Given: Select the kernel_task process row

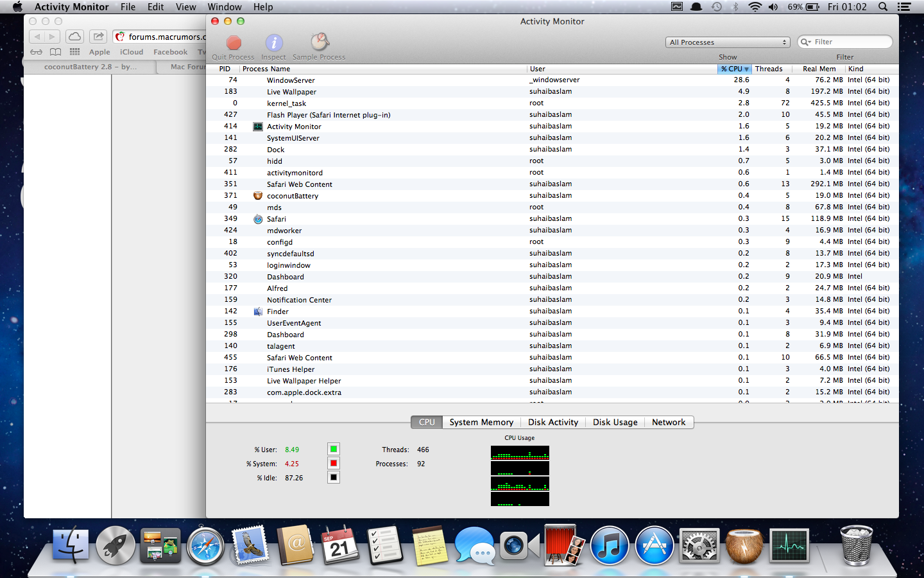Looking at the screenshot, I should point(552,103).
